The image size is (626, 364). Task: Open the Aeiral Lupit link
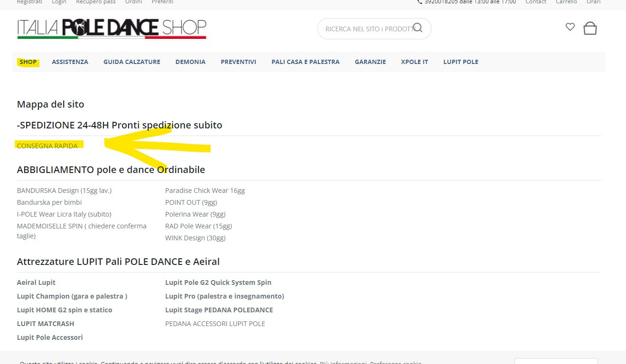[36, 282]
